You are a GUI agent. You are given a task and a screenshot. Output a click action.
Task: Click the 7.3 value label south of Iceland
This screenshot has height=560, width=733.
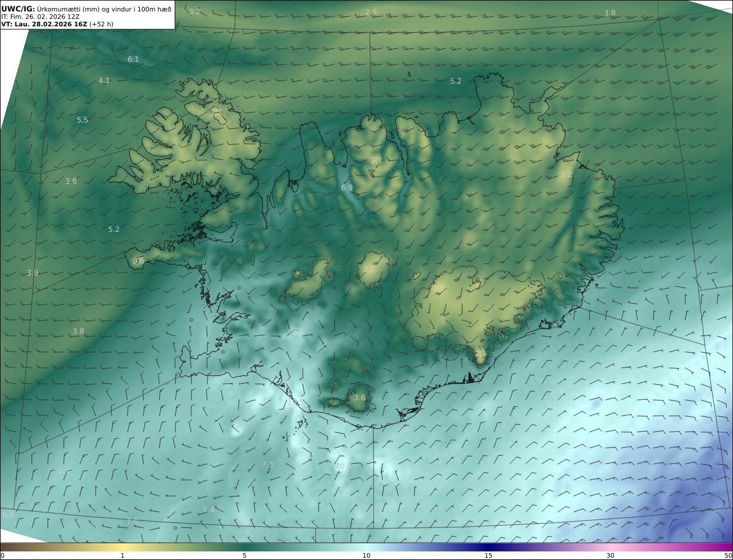tap(267, 464)
